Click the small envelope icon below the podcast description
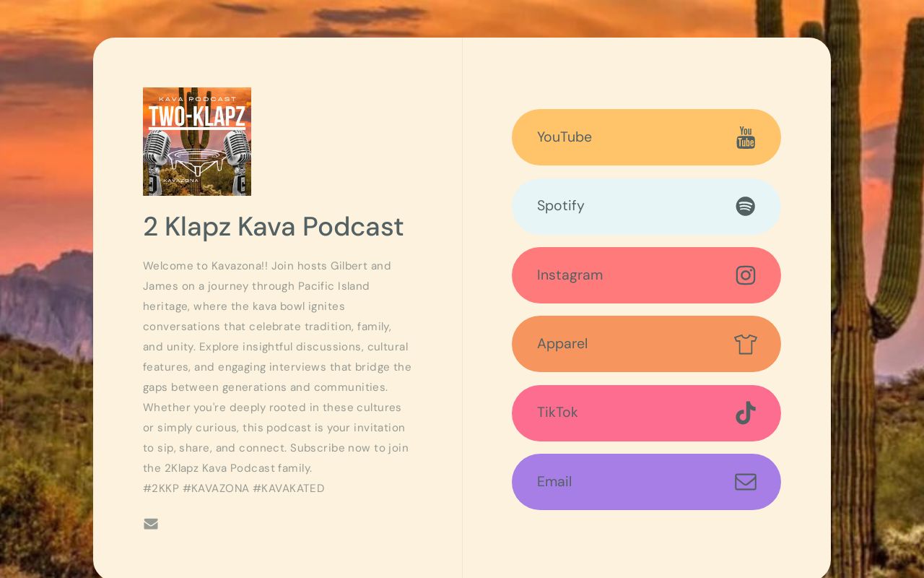The width and height of the screenshot is (924, 578). pos(151,524)
